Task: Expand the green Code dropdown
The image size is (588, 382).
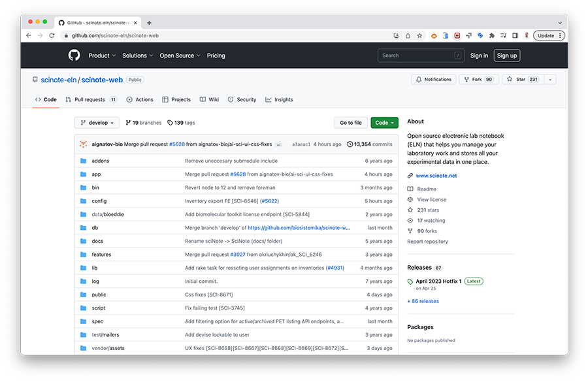Action: point(384,123)
